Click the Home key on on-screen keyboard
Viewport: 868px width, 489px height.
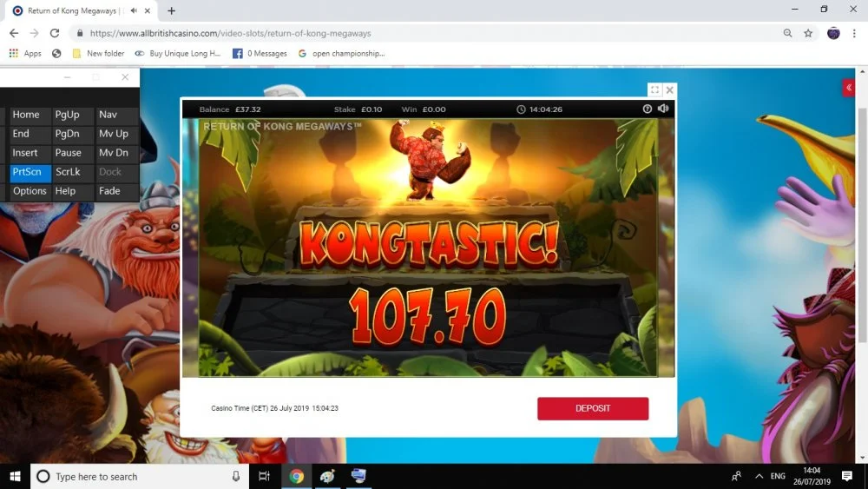click(x=30, y=115)
